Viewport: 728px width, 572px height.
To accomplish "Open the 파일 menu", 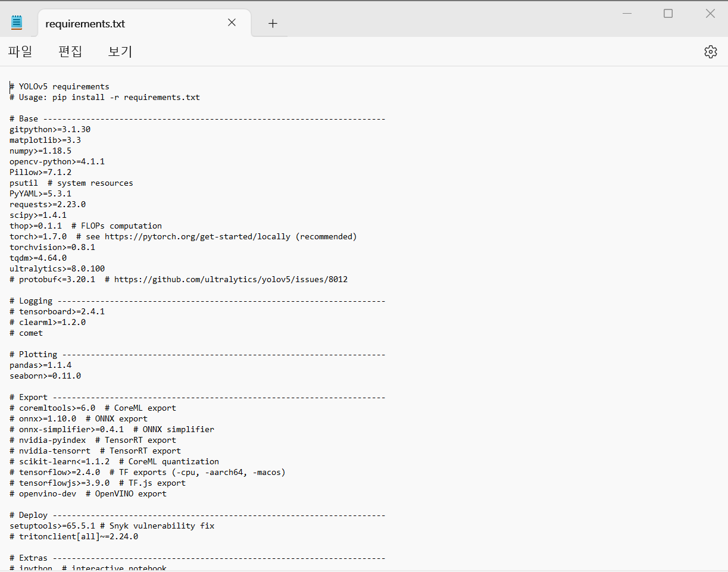I will [x=20, y=52].
